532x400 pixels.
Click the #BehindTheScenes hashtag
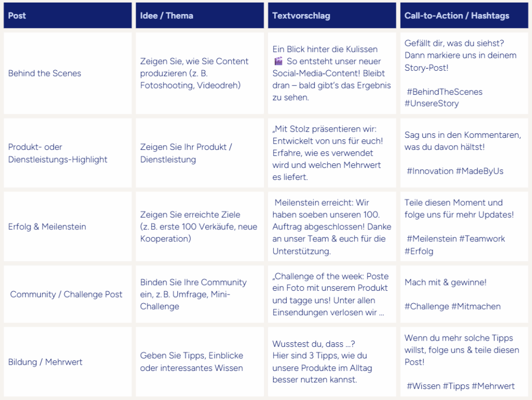445,92
